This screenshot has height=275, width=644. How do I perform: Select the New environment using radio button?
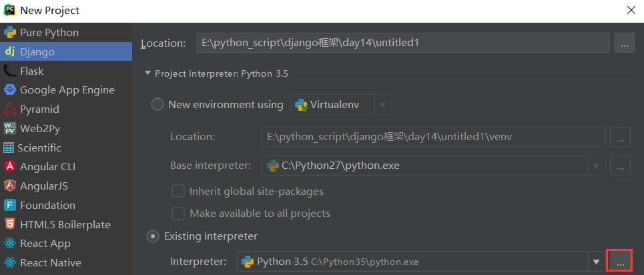point(157,104)
